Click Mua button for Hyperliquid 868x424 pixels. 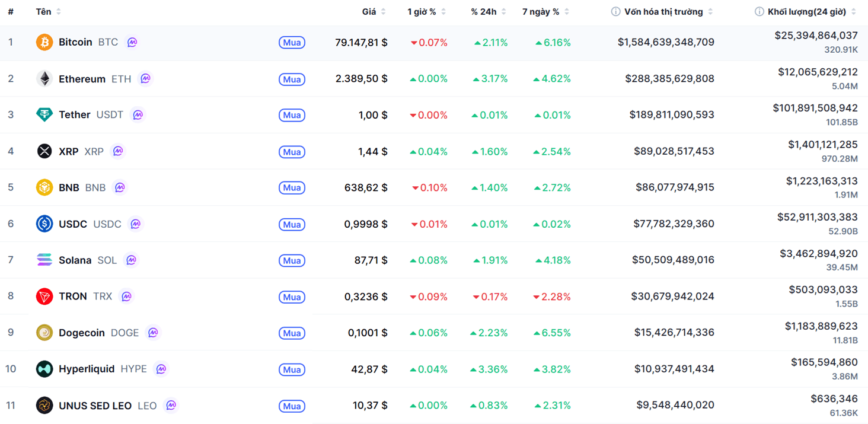(292, 369)
